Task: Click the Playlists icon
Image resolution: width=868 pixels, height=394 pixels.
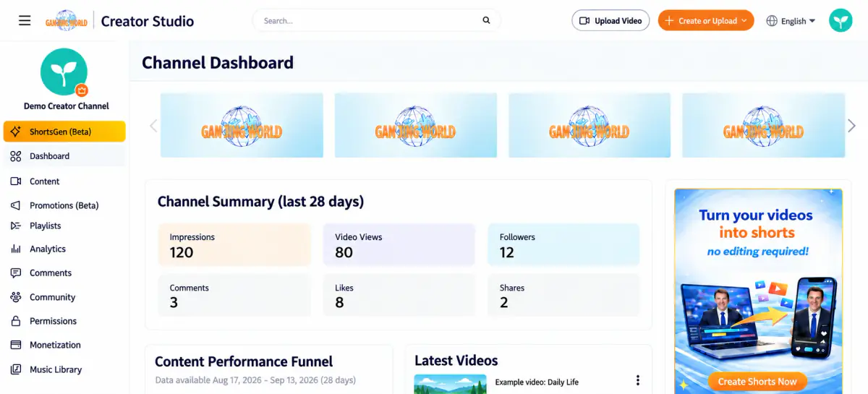Action: [16, 226]
